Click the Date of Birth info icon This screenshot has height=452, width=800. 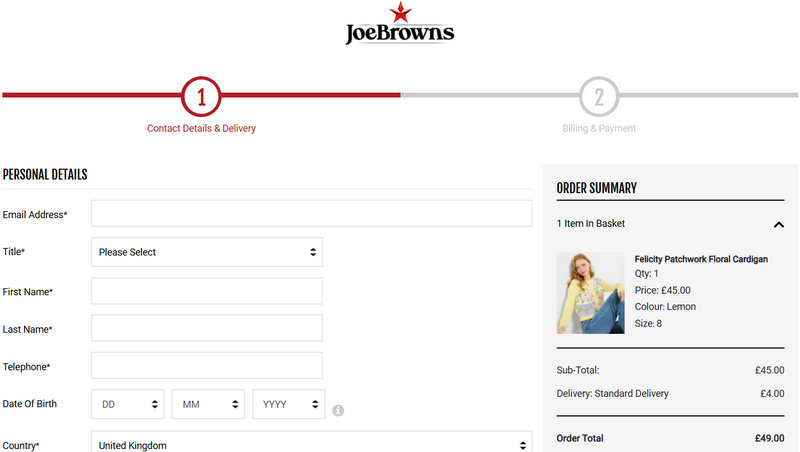(338, 410)
